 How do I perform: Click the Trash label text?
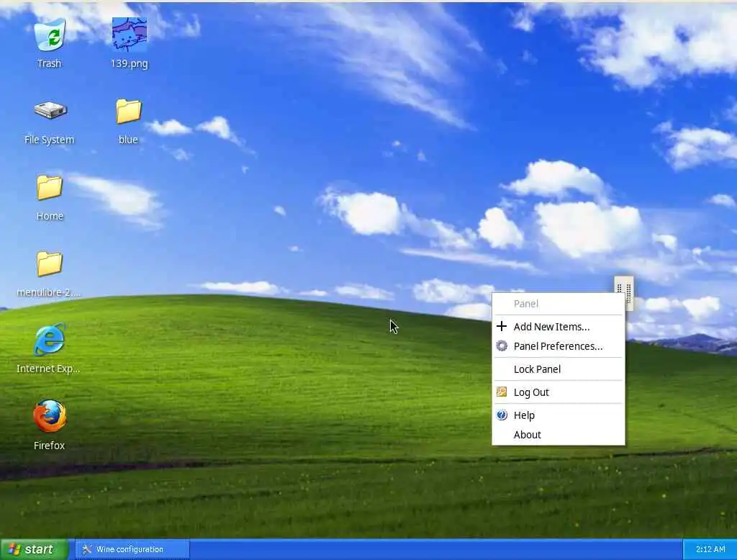click(50, 63)
